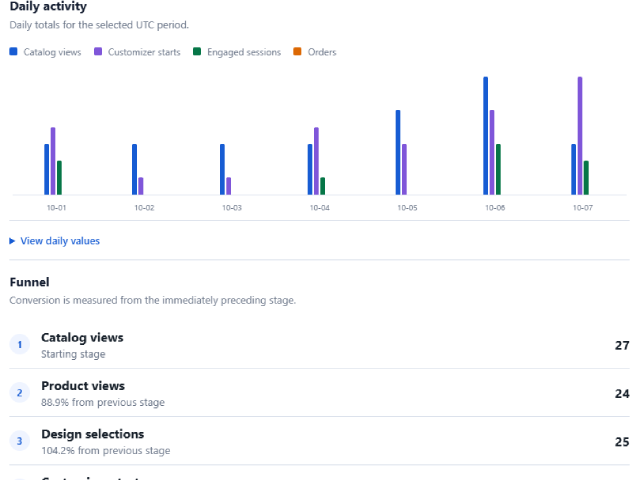Click the 10-01 axis date label

click(56, 208)
